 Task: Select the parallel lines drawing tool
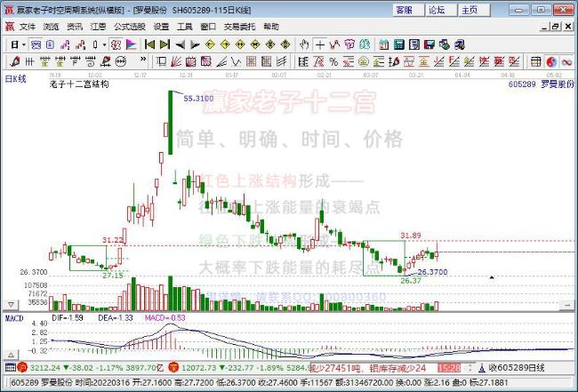[281, 61]
